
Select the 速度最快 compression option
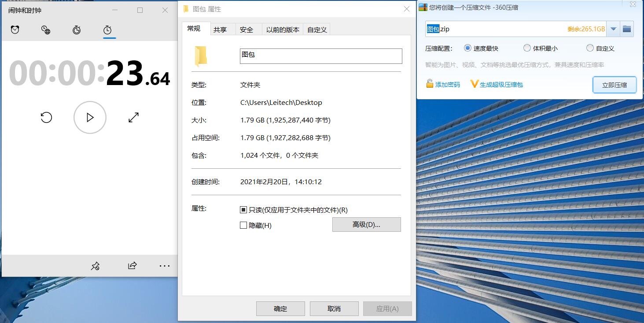click(468, 48)
